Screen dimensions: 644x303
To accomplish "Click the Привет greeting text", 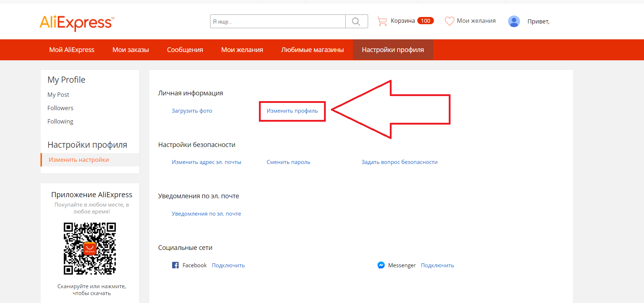I will 538,21.
